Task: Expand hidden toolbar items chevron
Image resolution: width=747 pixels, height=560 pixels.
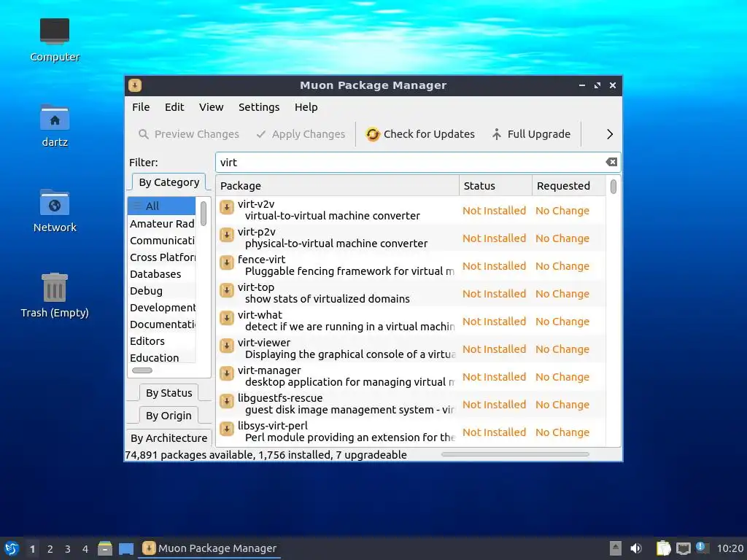Action: pyautogui.click(x=610, y=134)
